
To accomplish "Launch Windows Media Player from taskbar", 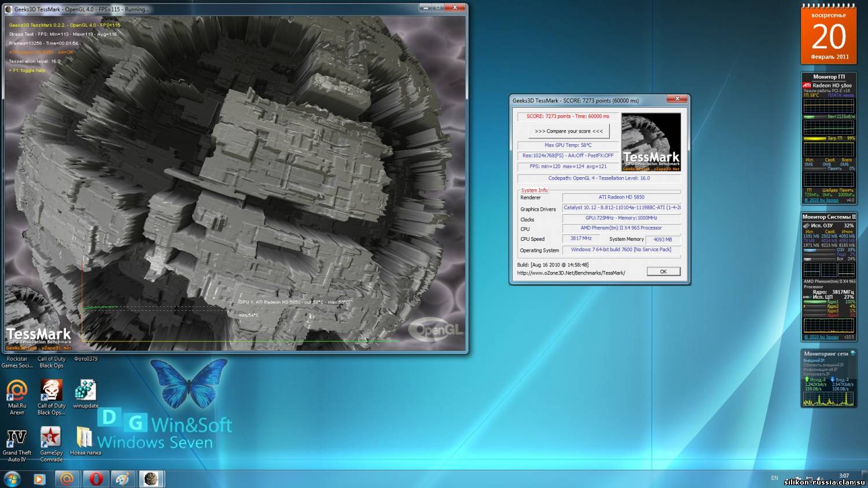I will (39, 479).
